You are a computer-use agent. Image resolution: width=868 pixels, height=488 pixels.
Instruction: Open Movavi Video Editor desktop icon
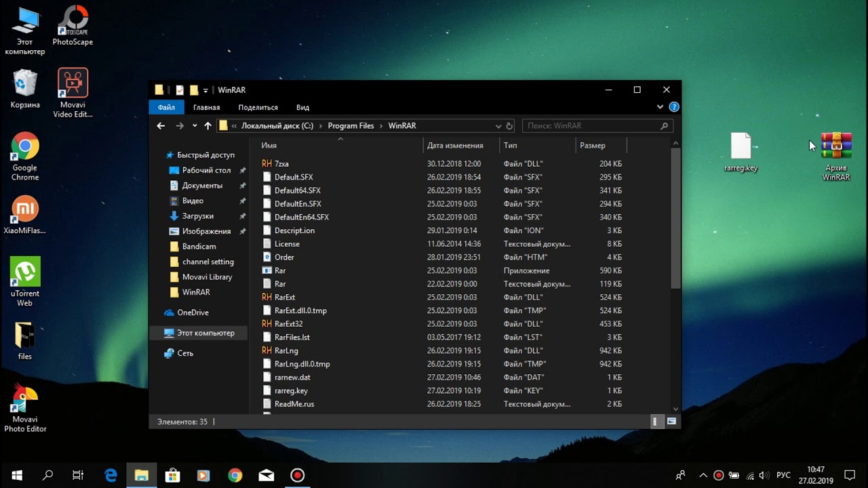(x=73, y=93)
